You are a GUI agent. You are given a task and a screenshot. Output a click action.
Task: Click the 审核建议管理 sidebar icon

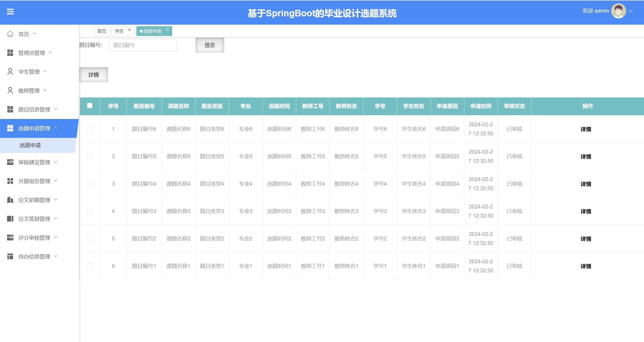pos(10,162)
